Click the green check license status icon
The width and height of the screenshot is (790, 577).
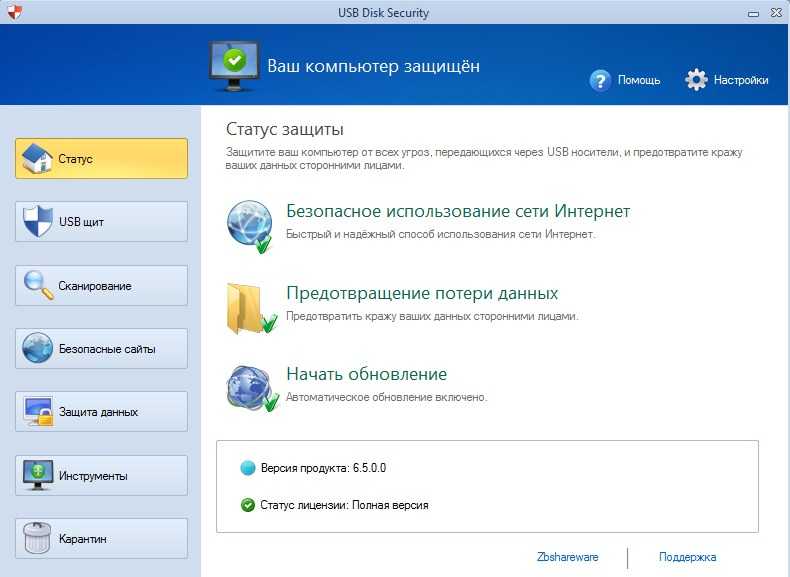[248, 505]
